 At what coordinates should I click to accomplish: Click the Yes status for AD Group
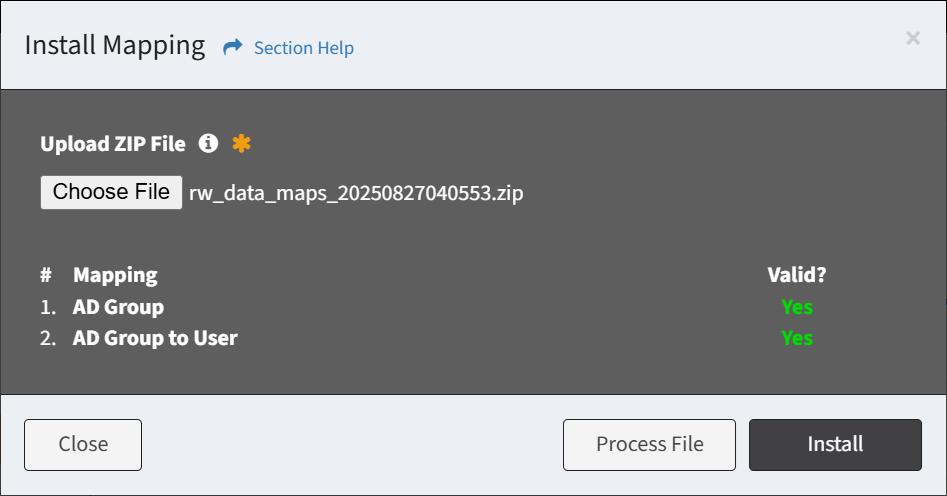[797, 307]
